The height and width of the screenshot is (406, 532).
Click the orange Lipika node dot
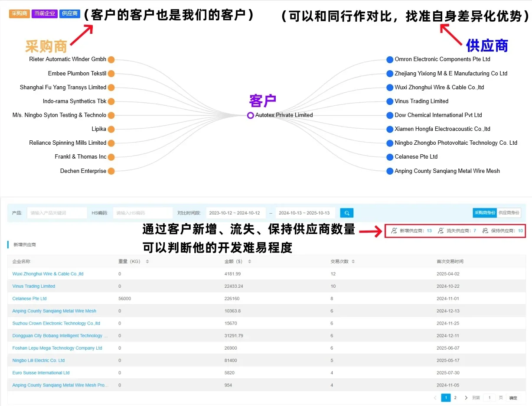pos(111,129)
